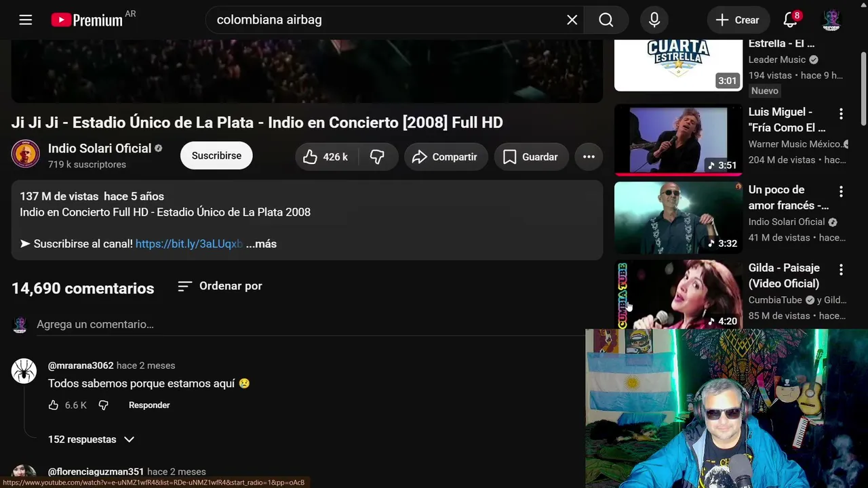Open the hamburger guide menu
Viewport: 868px width, 488px height.
[x=26, y=20]
